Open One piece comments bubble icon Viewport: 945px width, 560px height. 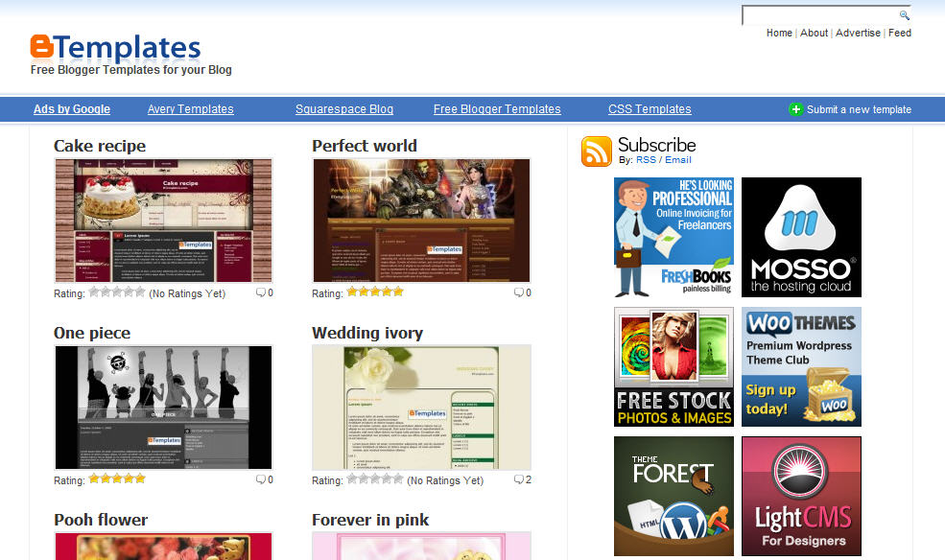pos(260,479)
